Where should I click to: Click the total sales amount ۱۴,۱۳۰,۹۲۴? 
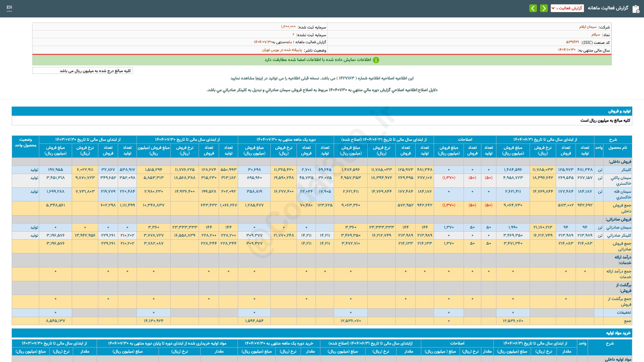[154, 321]
